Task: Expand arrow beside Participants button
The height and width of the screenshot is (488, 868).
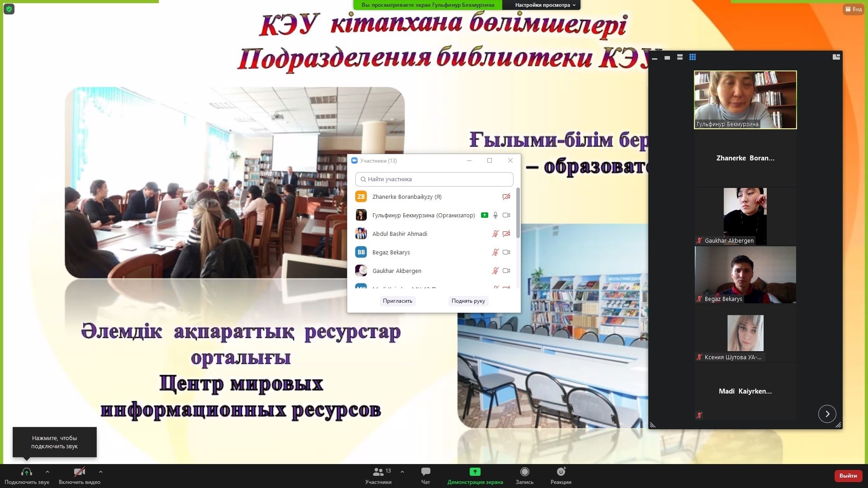Action: tap(402, 472)
